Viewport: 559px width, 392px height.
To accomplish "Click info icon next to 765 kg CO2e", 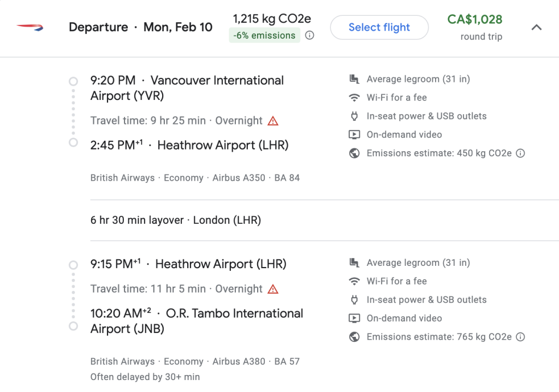I will 520,337.
